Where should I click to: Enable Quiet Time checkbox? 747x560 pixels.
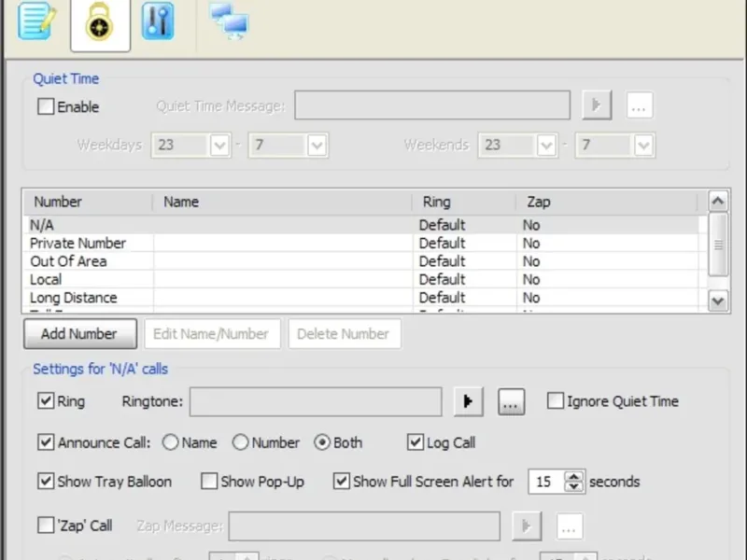46,106
